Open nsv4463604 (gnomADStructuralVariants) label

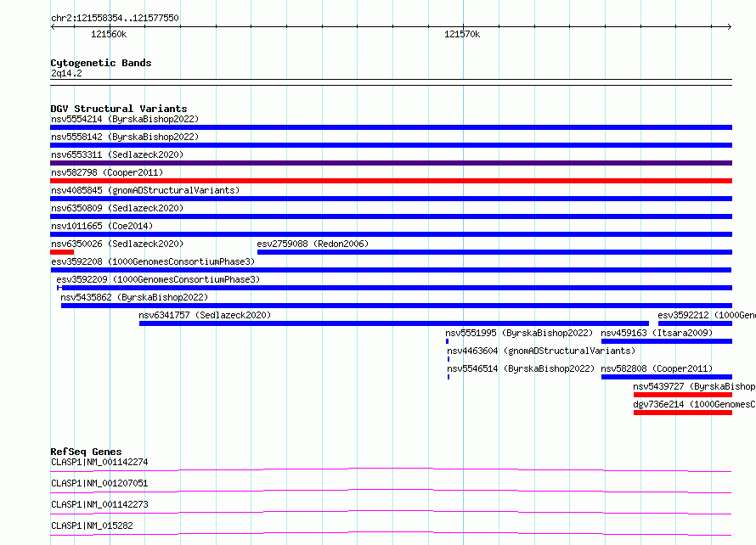[541, 351]
